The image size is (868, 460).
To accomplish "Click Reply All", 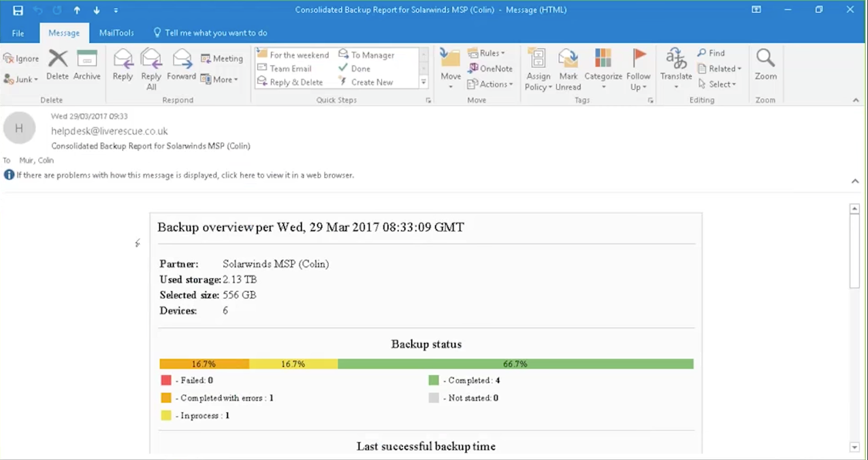I will point(151,70).
